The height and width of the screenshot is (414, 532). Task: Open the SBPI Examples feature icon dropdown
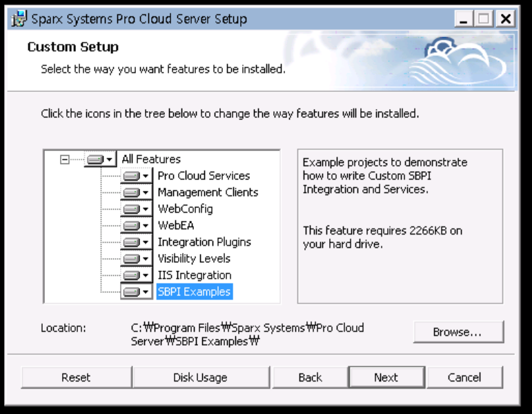click(x=137, y=292)
